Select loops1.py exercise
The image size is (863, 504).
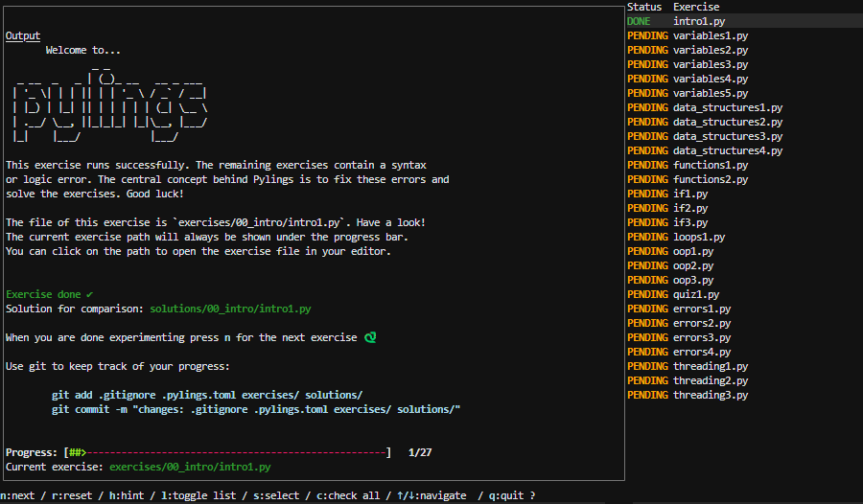coord(699,237)
